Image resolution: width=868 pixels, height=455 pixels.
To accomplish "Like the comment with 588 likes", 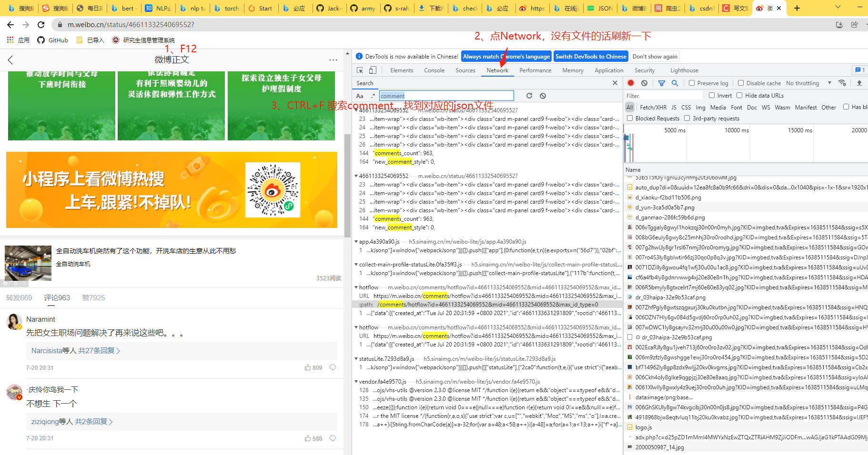I will 313,438.
